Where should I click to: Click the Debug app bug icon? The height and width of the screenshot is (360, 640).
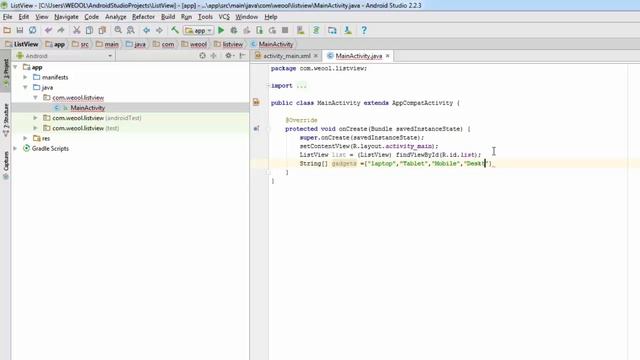(233, 30)
